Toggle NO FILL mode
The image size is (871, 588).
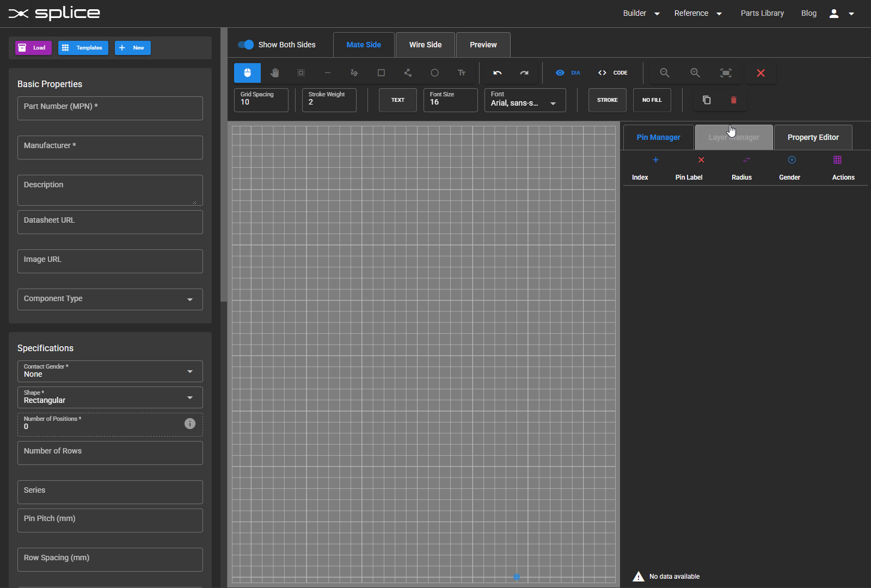pyautogui.click(x=652, y=100)
